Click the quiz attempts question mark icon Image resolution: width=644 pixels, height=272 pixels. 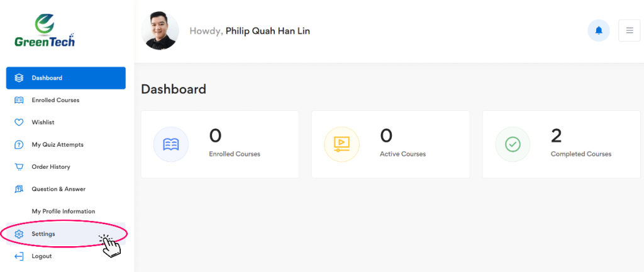[19, 145]
